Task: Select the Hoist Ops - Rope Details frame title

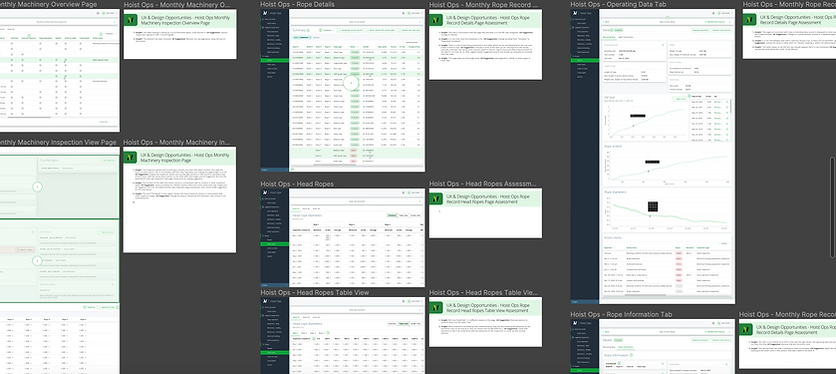Action: pyautogui.click(x=298, y=4)
